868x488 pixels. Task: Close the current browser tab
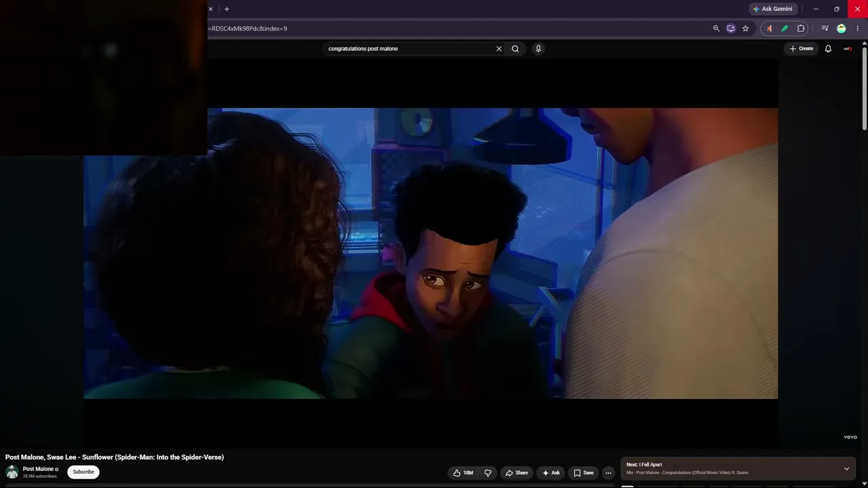(x=210, y=9)
